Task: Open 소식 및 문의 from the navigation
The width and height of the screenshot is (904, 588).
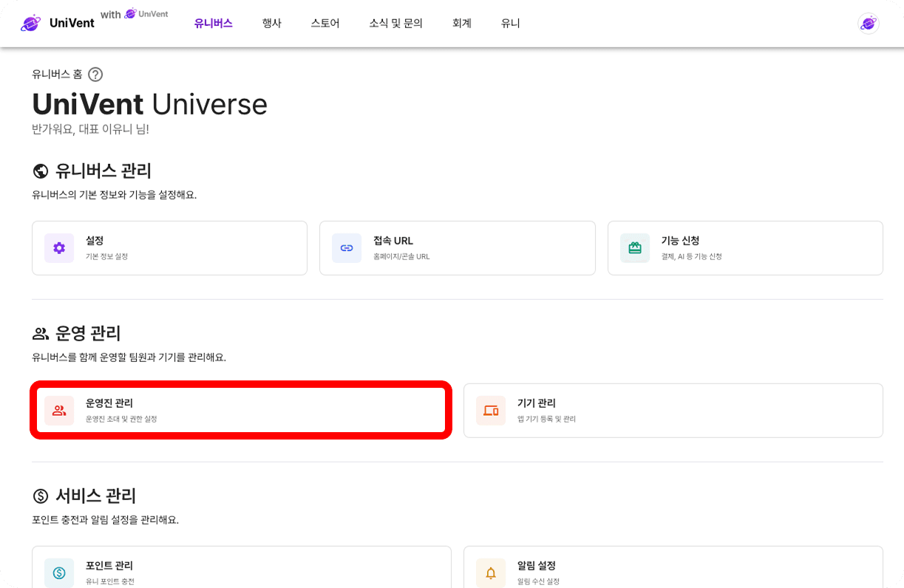Action: (395, 23)
